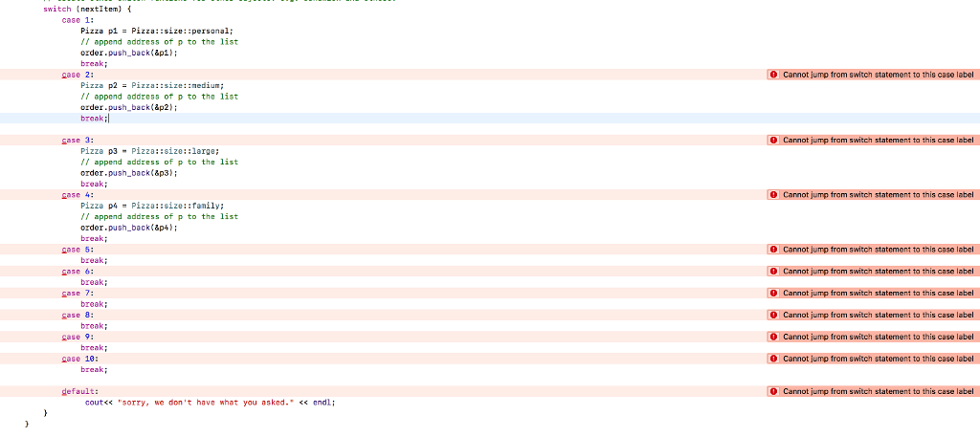Click the 'case 2:' label
Image resolution: width=980 pixels, height=437 pixels.
(78, 75)
